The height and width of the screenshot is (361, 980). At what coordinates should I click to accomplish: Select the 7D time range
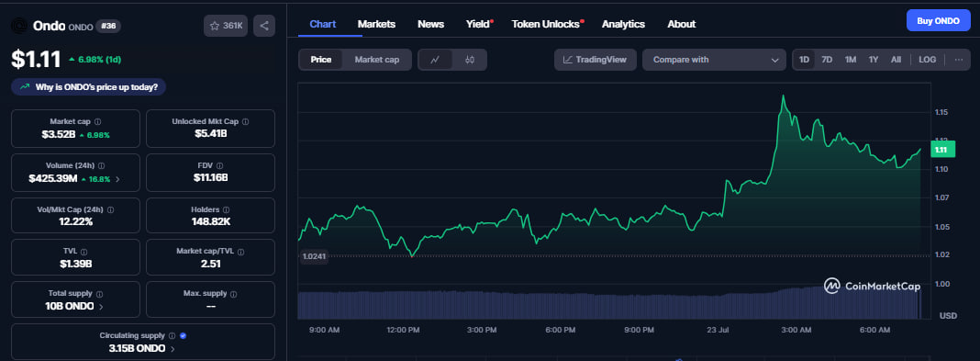click(x=827, y=60)
